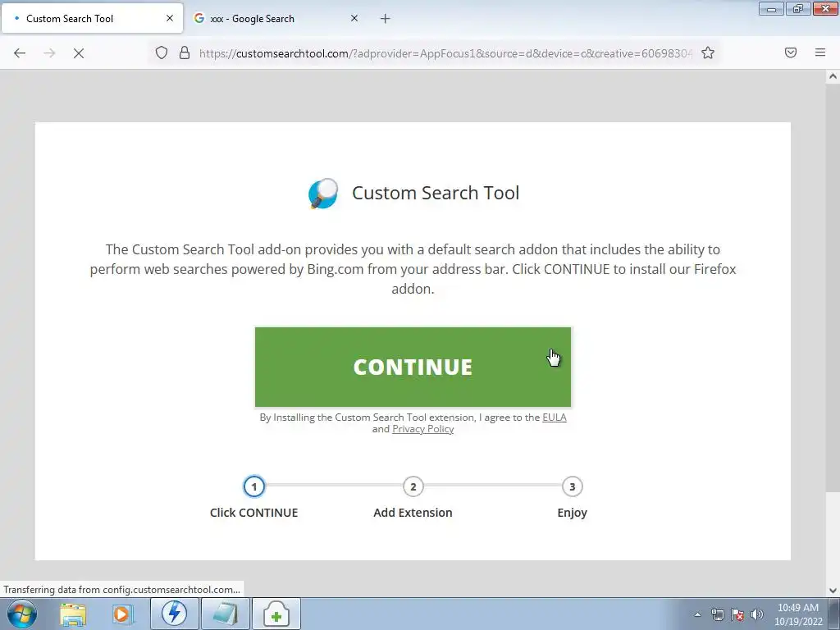
Task: Click the Custom Search Tool magnifier logo
Action: [323, 194]
